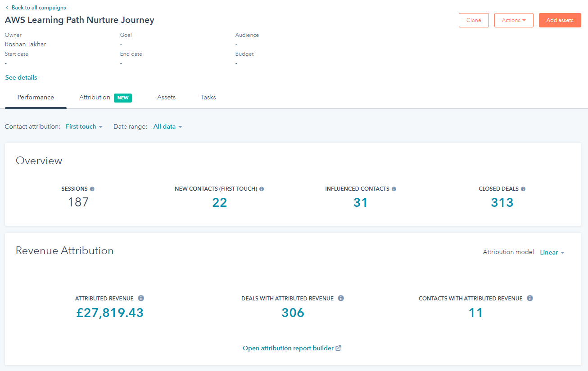588x371 pixels.
Task: Click the Overview section heading
Action: click(39, 161)
